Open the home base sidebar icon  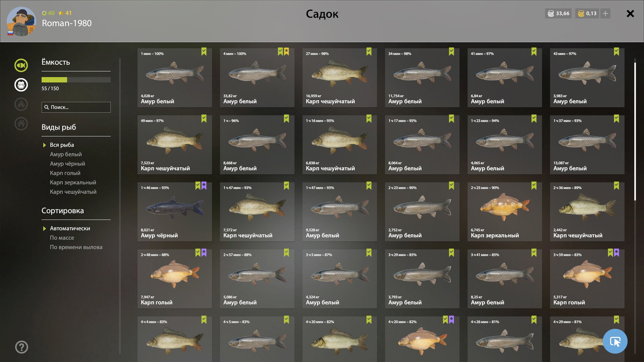(21, 124)
